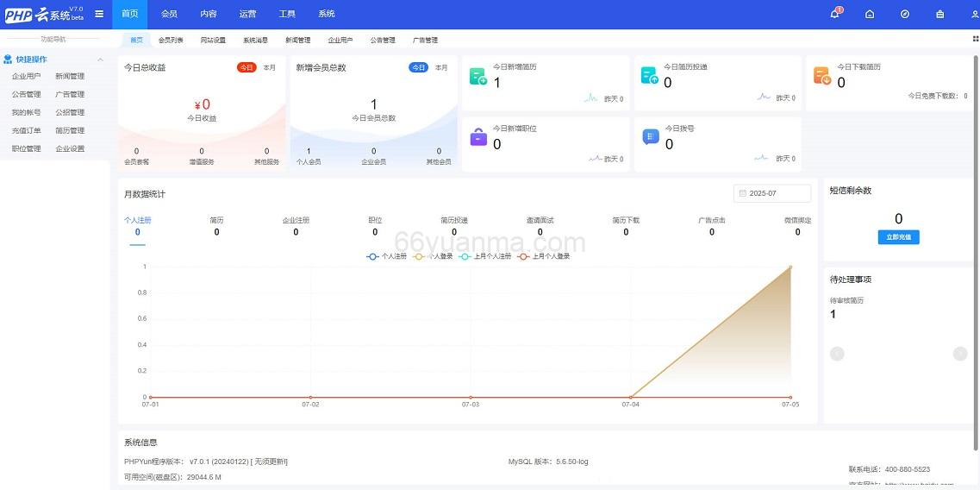Screen dimensions: 980x490
Task: Select the 企业注册 monthly statistic tab
Action: pyautogui.click(x=296, y=227)
